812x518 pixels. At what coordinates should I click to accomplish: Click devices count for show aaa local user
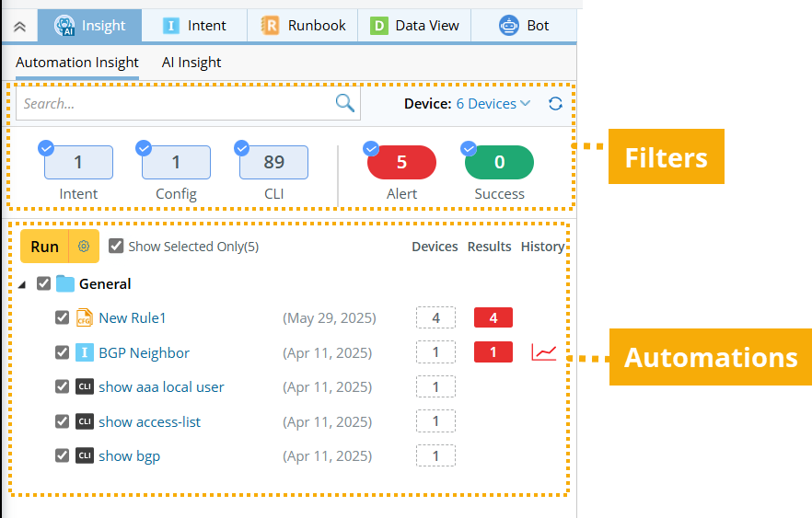(435, 386)
